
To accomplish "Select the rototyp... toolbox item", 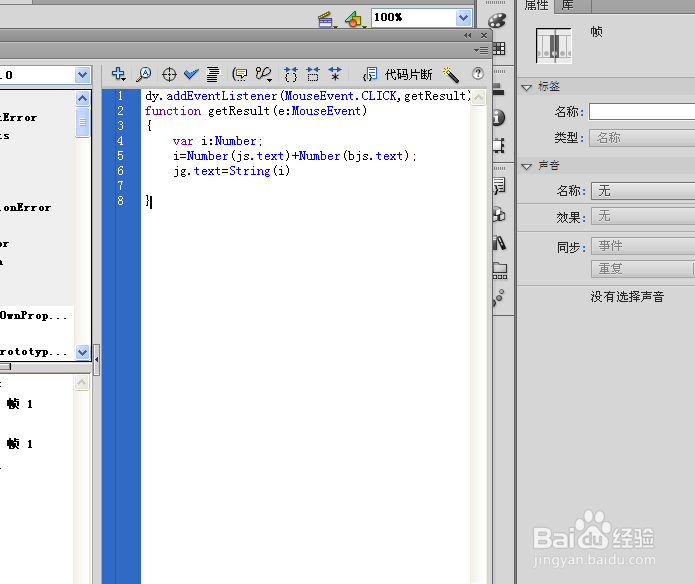I will tap(34, 352).
